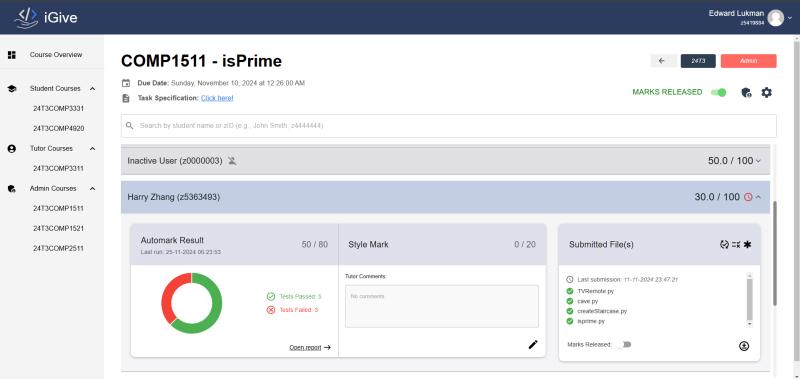Click the 24T3 term button
This screenshot has height=379, width=800.
point(698,61)
